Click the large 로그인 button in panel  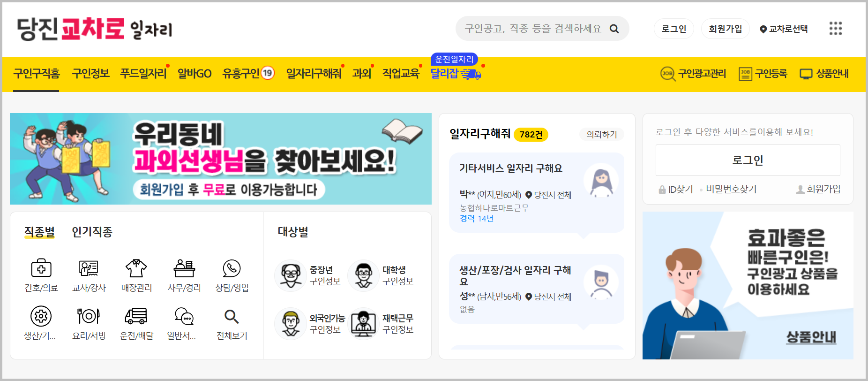pos(748,160)
